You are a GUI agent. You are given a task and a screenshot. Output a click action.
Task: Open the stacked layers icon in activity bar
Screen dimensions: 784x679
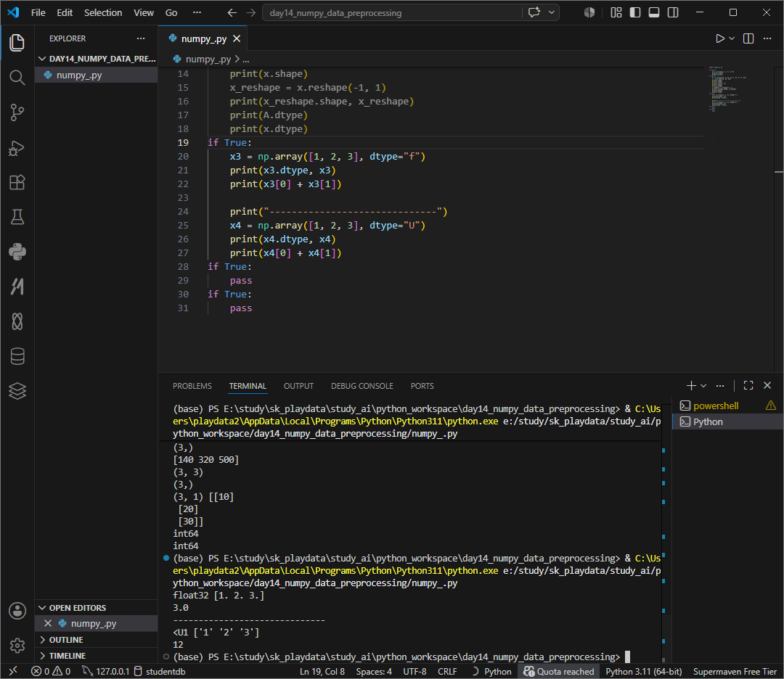pos(17,391)
